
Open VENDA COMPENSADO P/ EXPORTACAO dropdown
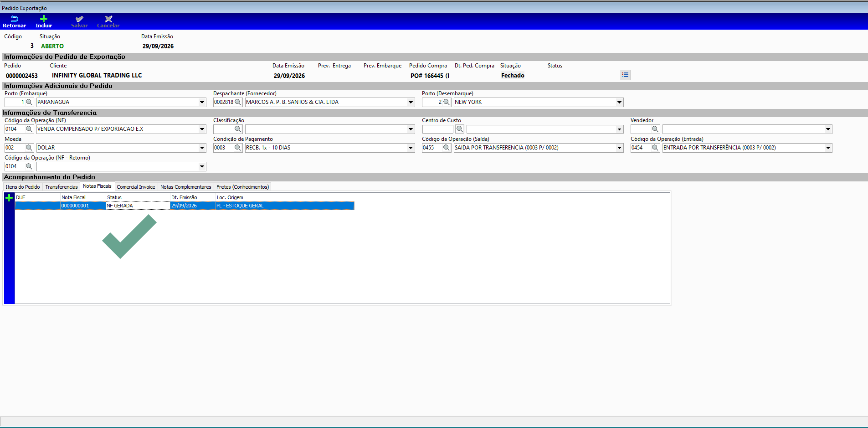[x=202, y=129]
